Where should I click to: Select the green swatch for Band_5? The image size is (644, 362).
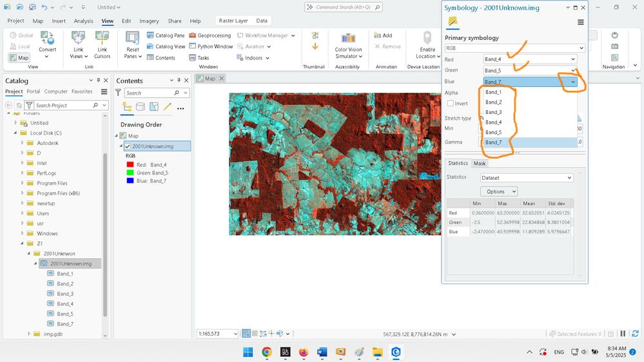130,173
